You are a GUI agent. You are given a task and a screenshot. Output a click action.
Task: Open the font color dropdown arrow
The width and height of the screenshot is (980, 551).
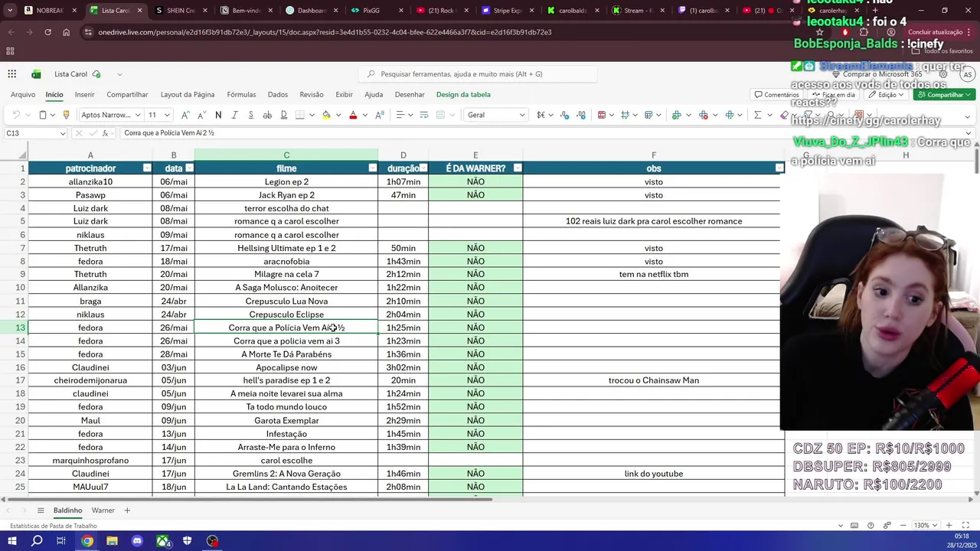pyautogui.click(x=364, y=115)
